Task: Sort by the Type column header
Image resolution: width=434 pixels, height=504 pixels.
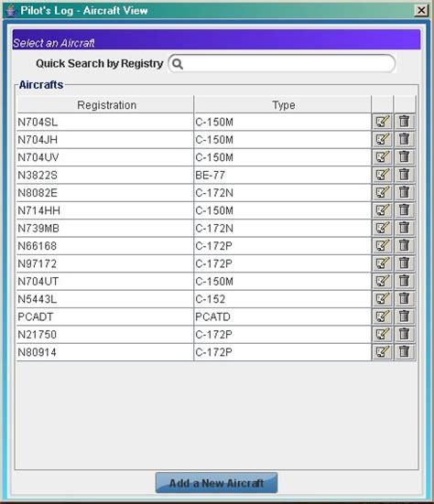Action: pyautogui.click(x=283, y=105)
